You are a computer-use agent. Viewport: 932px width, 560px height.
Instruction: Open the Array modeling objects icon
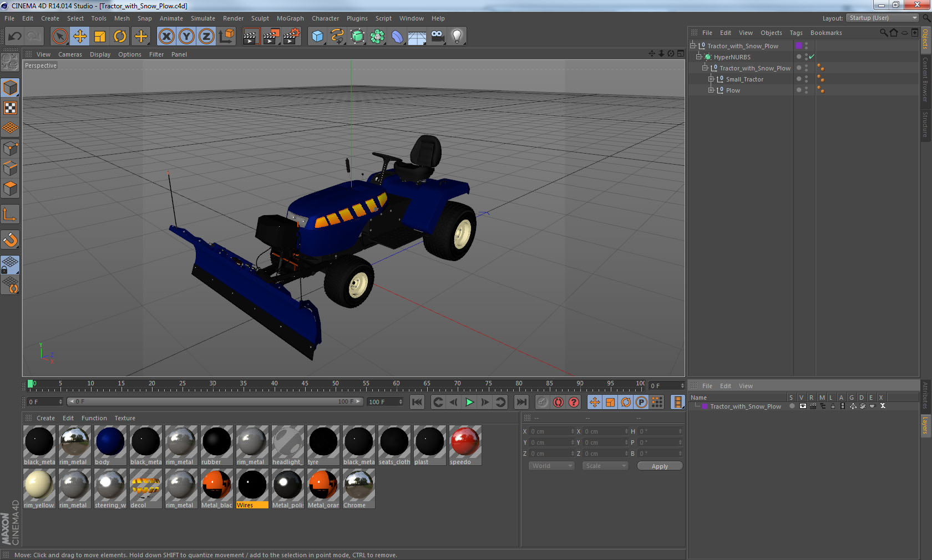tap(377, 37)
